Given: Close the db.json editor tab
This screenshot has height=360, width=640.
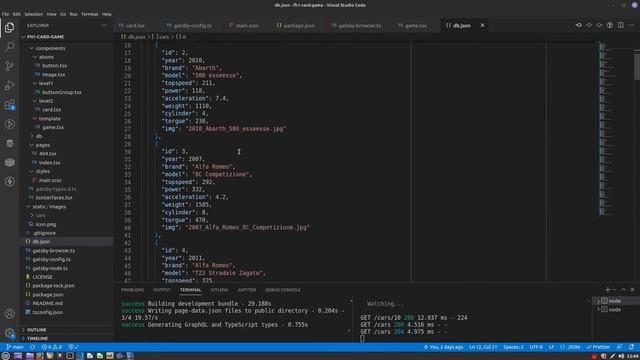Looking at the screenshot, I should tap(482, 25).
